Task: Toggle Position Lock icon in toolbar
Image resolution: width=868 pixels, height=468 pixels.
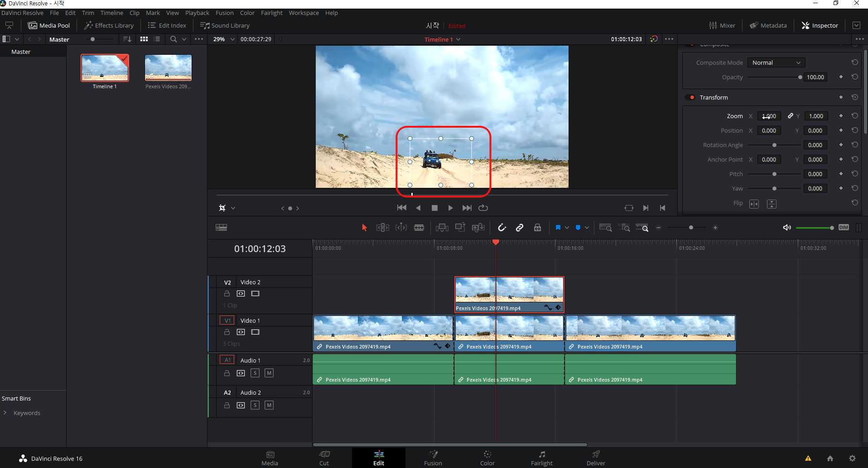Action: pyautogui.click(x=537, y=228)
